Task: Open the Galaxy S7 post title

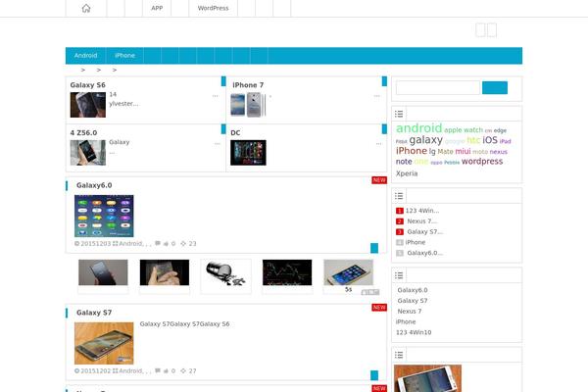Action: (x=94, y=313)
